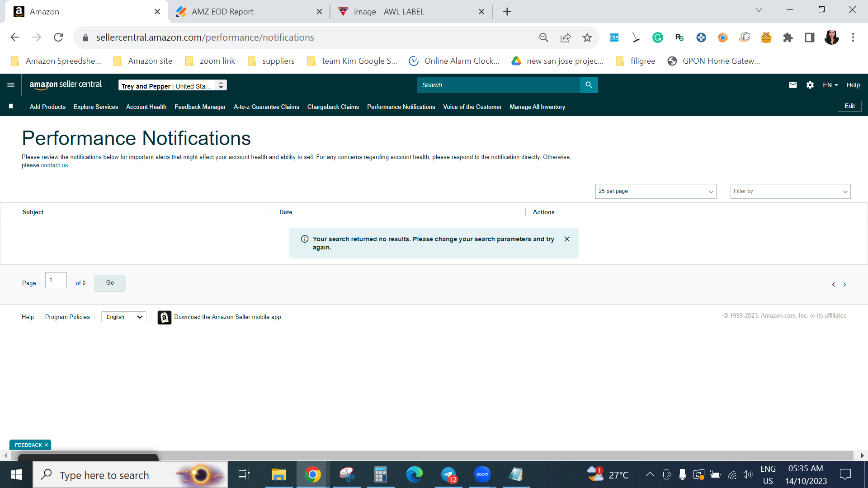Click the Edit navigation button
Image resolution: width=868 pixels, height=488 pixels.
[x=849, y=106]
